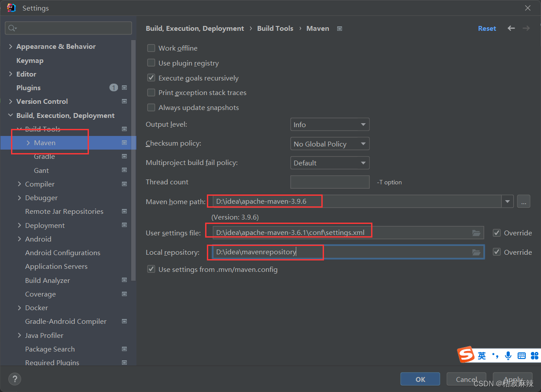
Task: Click the Sogou soft keyboard icon
Action: [522, 355]
